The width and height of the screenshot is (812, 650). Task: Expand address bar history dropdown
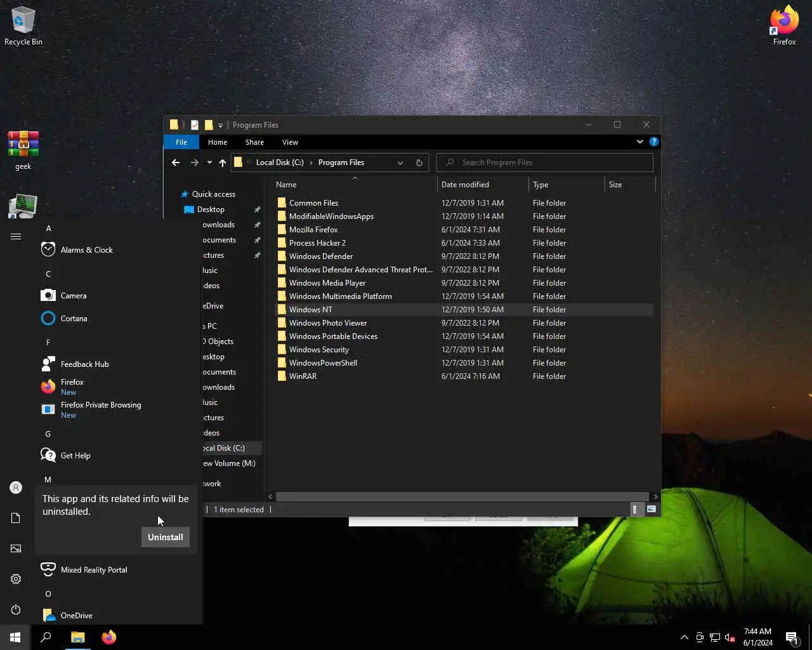[400, 162]
